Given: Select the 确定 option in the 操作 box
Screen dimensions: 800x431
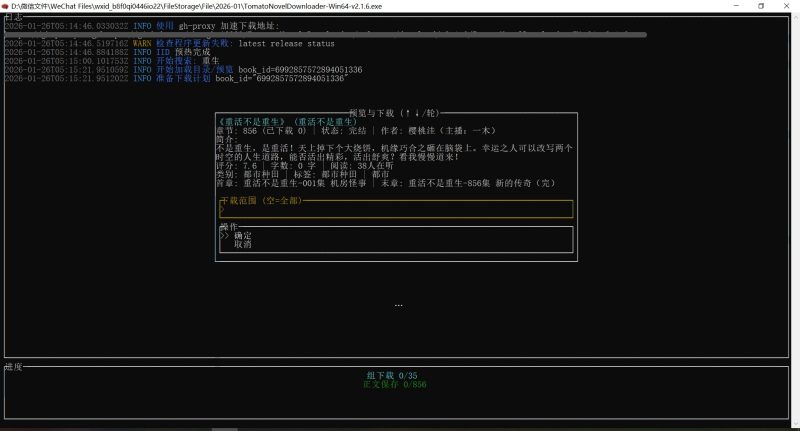Looking at the screenshot, I should (242, 236).
